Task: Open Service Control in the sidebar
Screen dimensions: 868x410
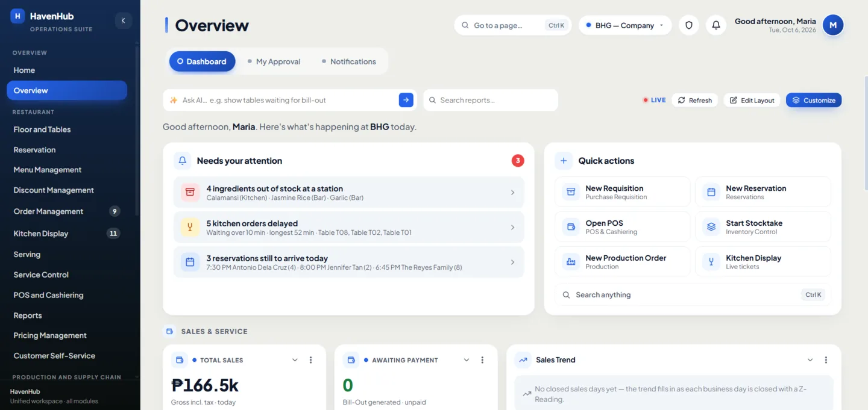Action: (x=67, y=275)
